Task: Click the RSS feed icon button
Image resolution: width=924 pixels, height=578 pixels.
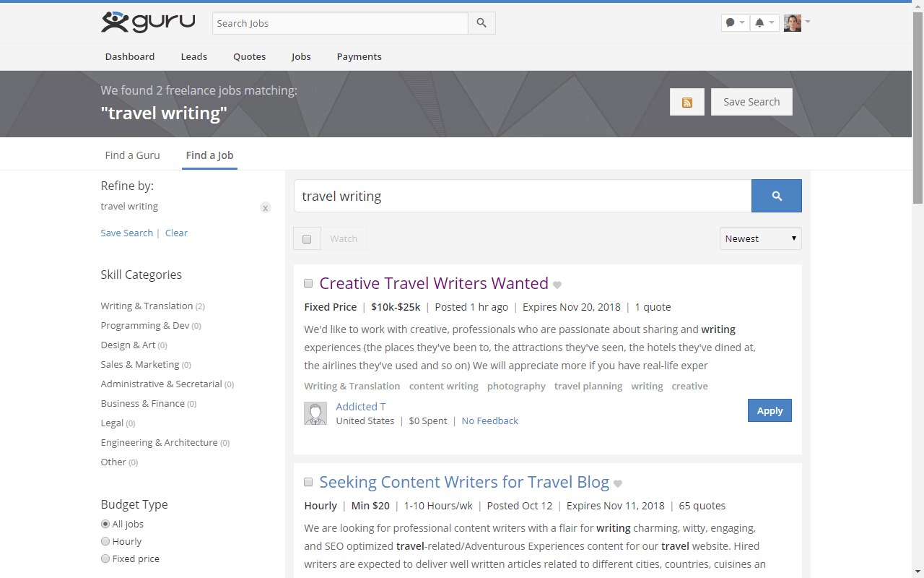Action: tap(687, 102)
